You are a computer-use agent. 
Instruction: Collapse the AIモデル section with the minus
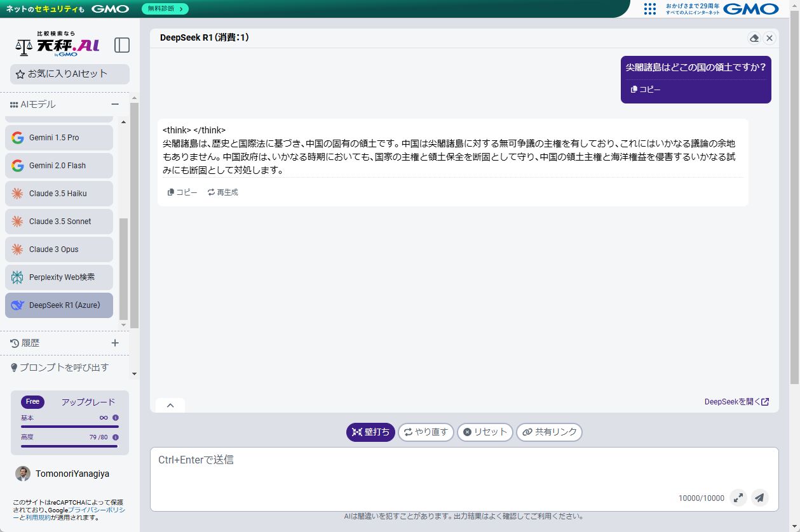pyautogui.click(x=115, y=104)
